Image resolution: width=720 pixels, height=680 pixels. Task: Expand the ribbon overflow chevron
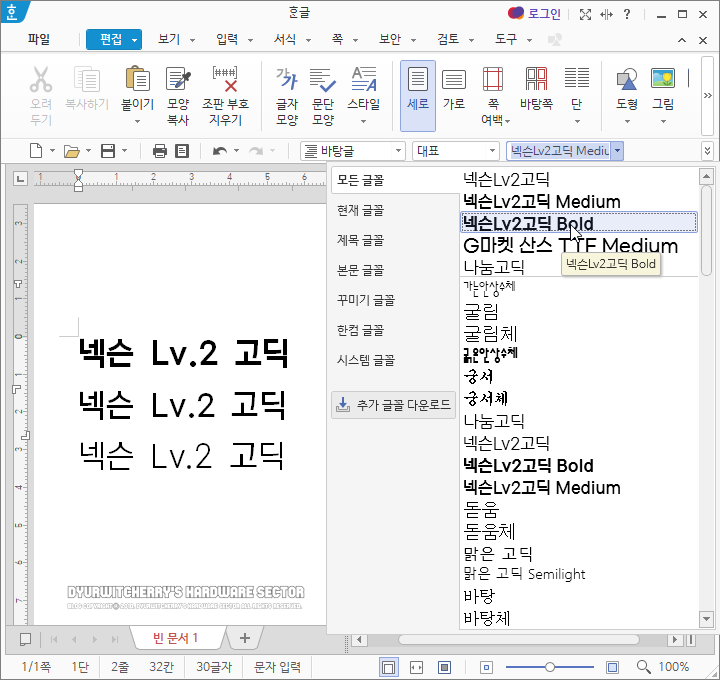[x=708, y=96]
